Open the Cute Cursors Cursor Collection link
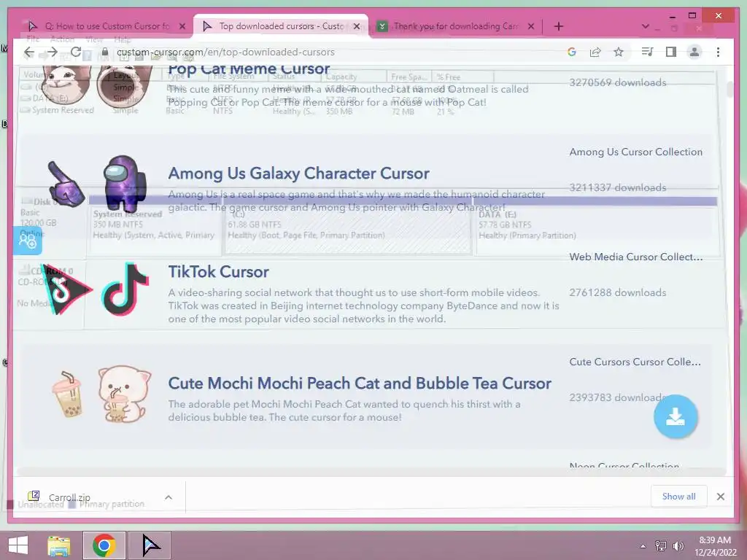The height and width of the screenshot is (560, 747). [635, 362]
